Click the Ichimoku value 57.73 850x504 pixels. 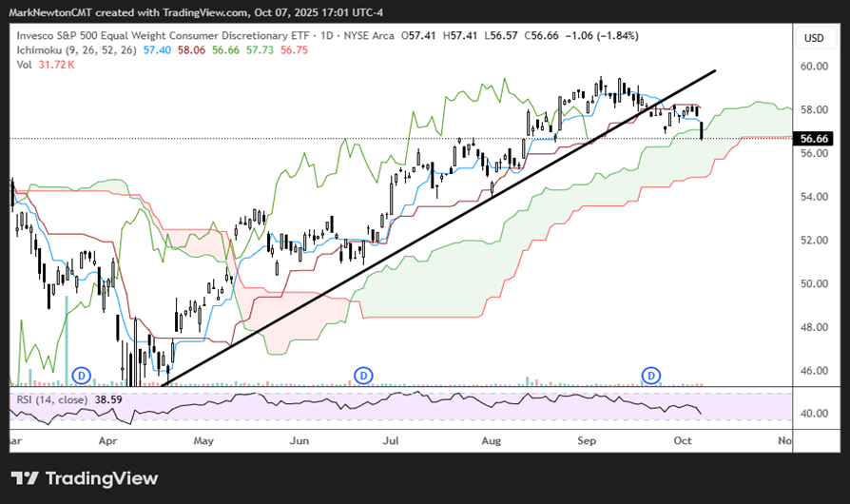[x=260, y=50]
